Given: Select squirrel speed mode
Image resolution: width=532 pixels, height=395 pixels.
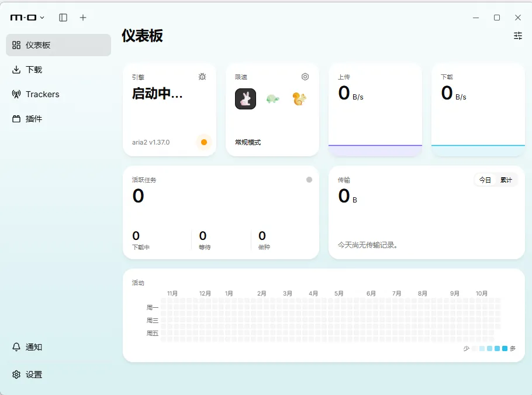Looking at the screenshot, I should pos(299,99).
